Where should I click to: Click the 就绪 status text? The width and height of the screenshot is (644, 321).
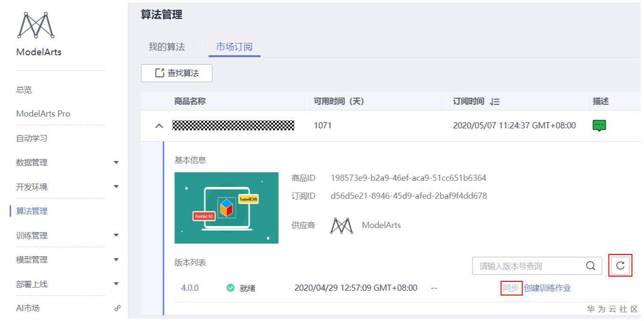pos(248,288)
